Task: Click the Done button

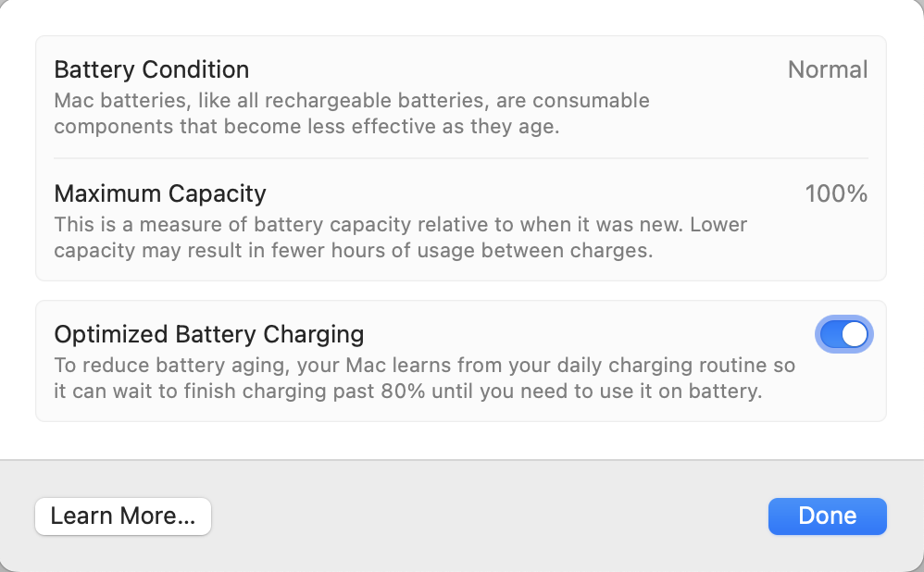Action: tap(827, 516)
